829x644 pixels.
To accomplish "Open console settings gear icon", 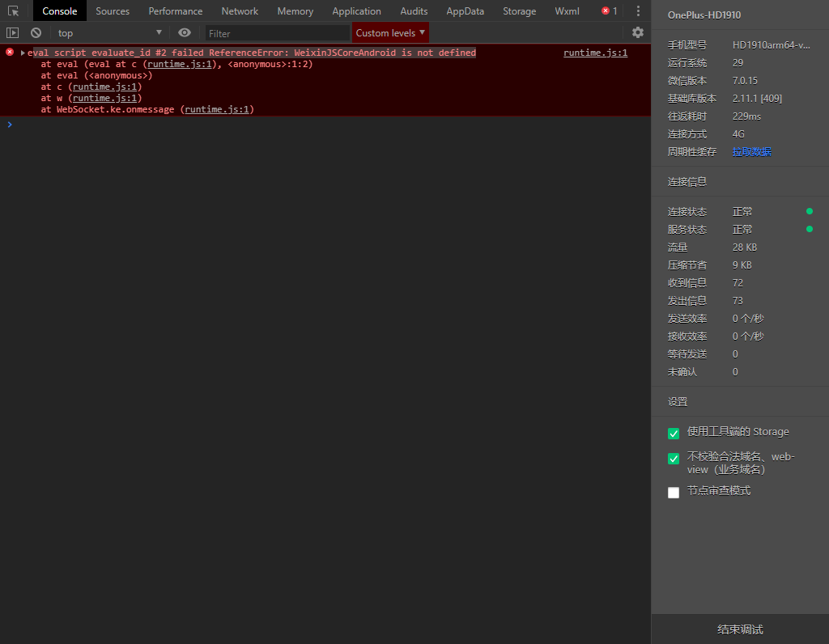I will [x=638, y=32].
